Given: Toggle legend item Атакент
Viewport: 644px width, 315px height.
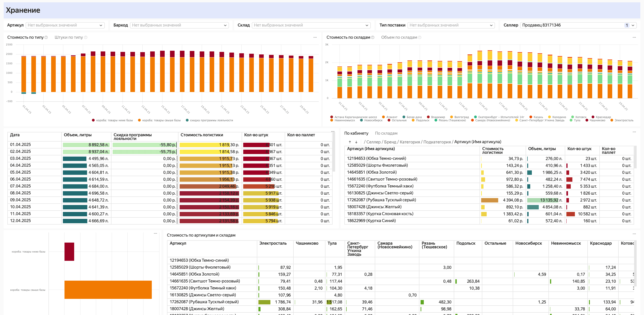Looking at the screenshot, I should 389,117.
